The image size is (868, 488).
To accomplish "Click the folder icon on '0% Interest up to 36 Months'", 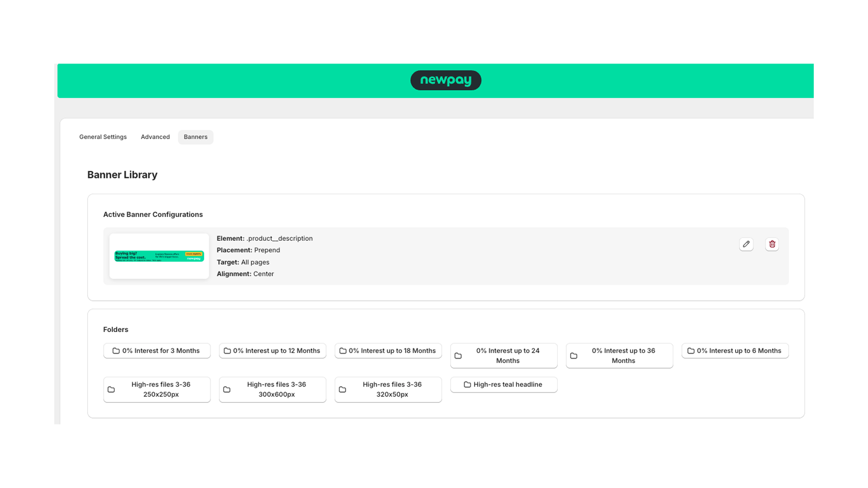I will tap(574, 355).
